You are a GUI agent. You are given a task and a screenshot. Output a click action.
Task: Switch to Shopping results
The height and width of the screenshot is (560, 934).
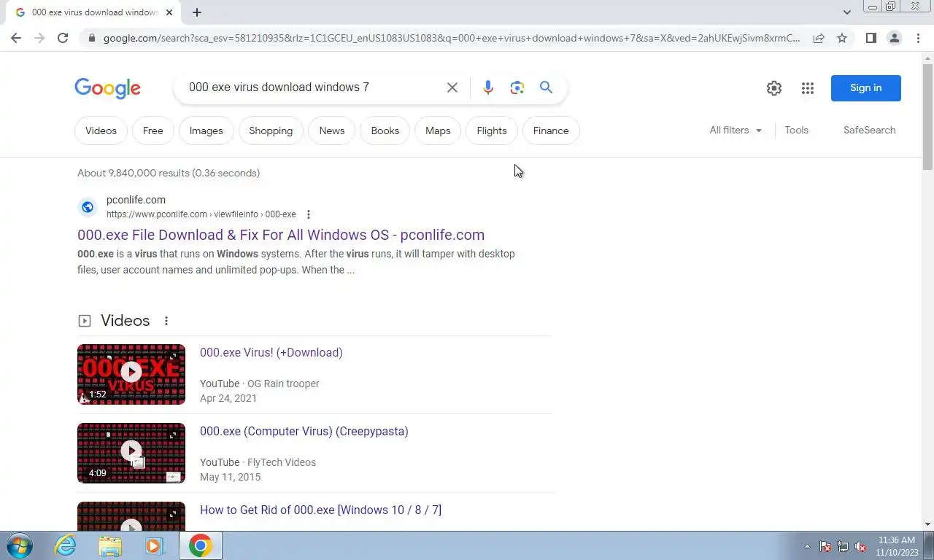271,131
